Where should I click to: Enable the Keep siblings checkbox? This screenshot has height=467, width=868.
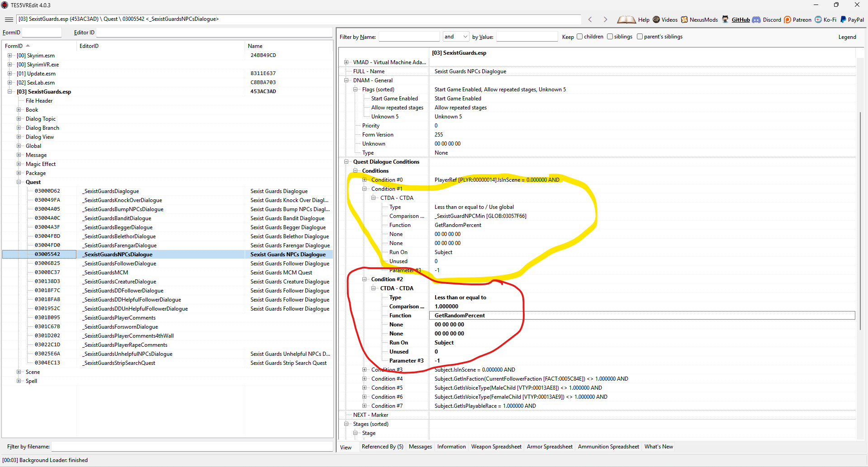tap(610, 37)
